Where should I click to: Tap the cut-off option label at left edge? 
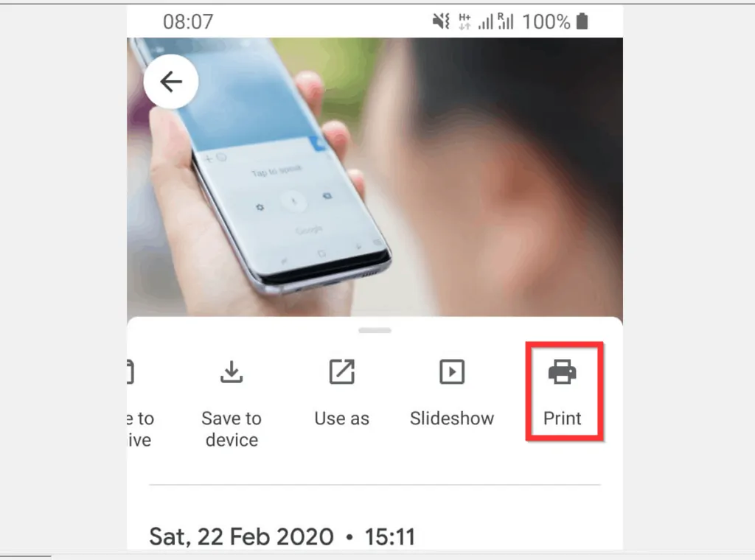[140, 429]
